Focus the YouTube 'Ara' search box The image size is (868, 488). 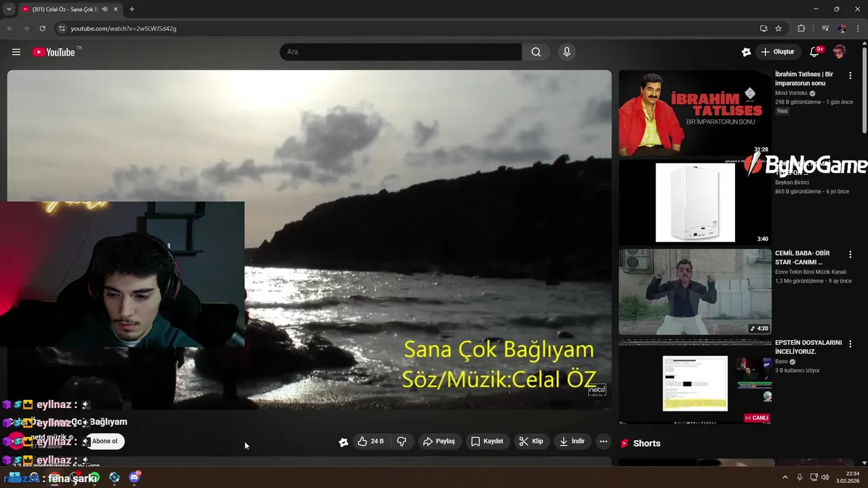pyautogui.click(x=401, y=52)
